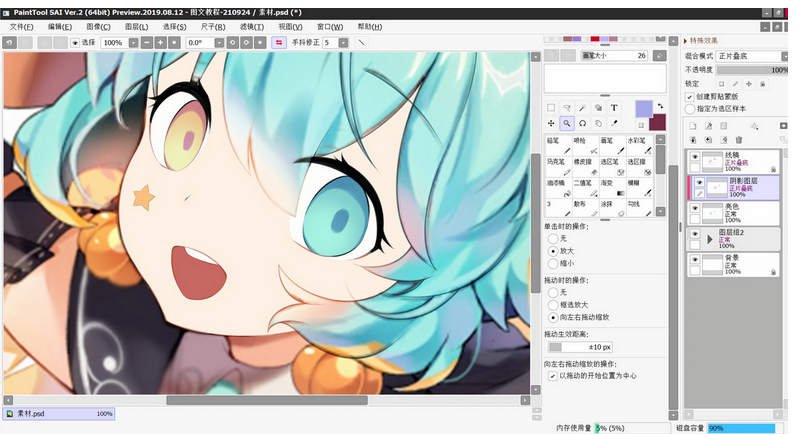Choose the 橡皮擦 eraser preset
The height and width of the screenshot is (434, 801).
[x=585, y=166]
